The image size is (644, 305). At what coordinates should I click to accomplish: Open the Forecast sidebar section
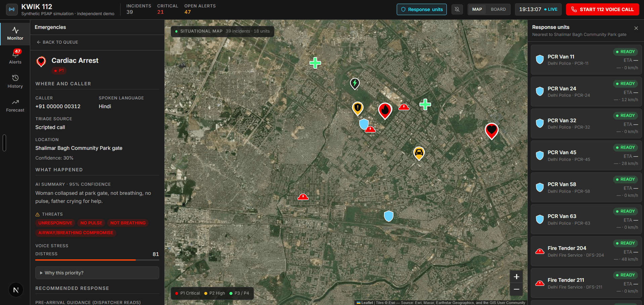tap(15, 105)
